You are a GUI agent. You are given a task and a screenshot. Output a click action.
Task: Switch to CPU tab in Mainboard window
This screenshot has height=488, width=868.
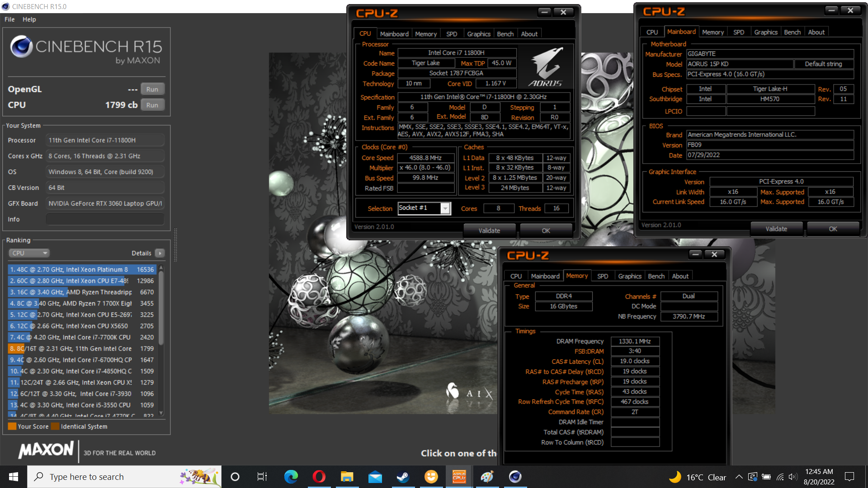click(x=652, y=32)
